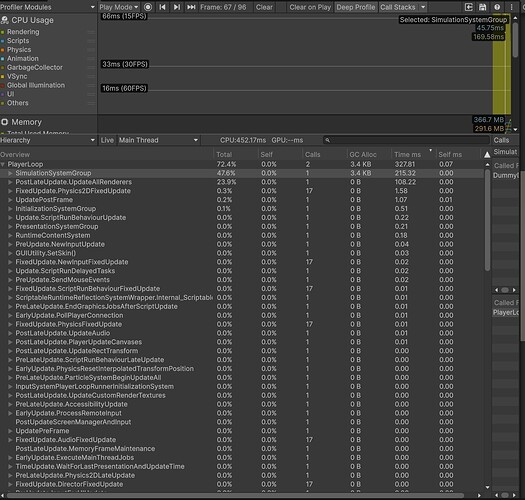Viewport: 525px width, 500px height.
Task: Open the Hierarchy view dropdown
Action: (x=48, y=140)
